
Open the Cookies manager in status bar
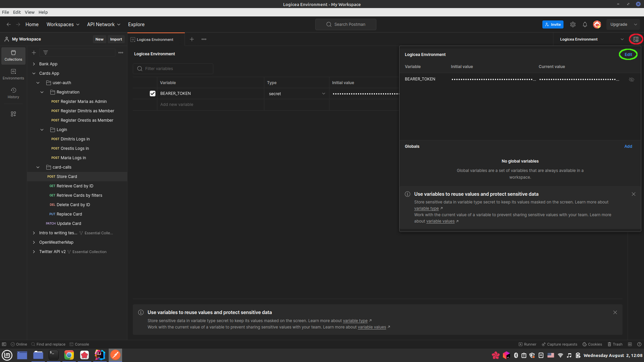592,344
